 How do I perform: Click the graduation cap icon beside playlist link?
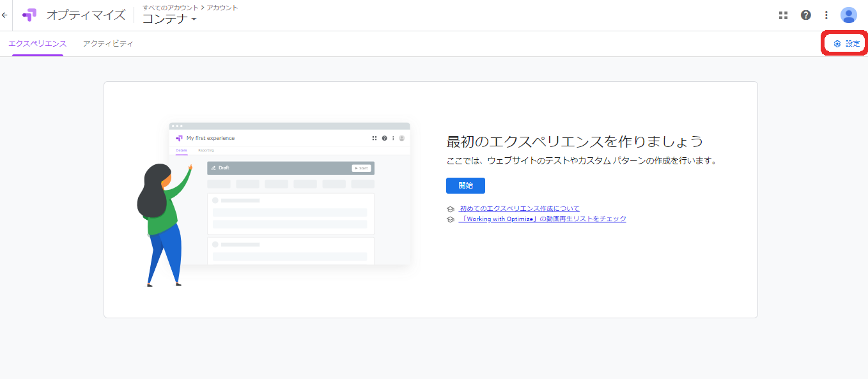tap(451, 219)
